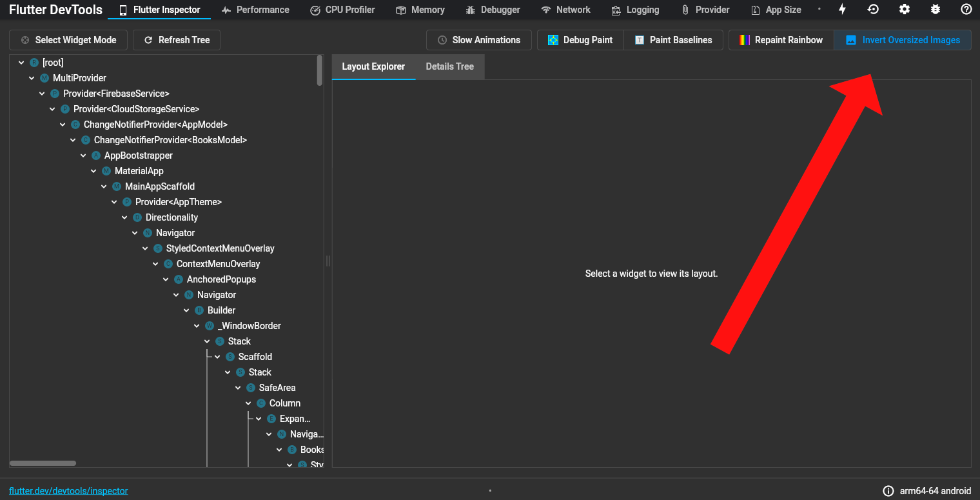This screenshot has width=980, height=500.
Task: Click the Builder widget icon
Action: [x=199, y=310]
